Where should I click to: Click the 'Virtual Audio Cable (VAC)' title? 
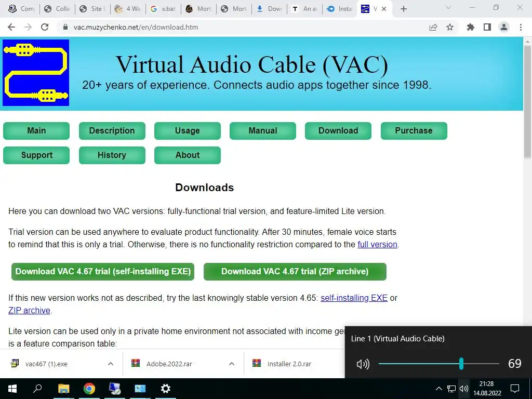click(252, 64)
